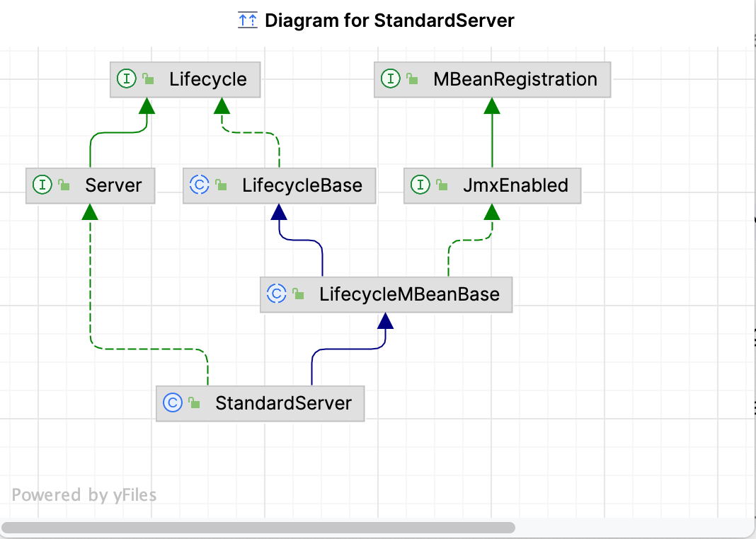Click the MBeanRegistration public lock icon
This screenshot has width=756, height=539.
click(x=412, y=79)
